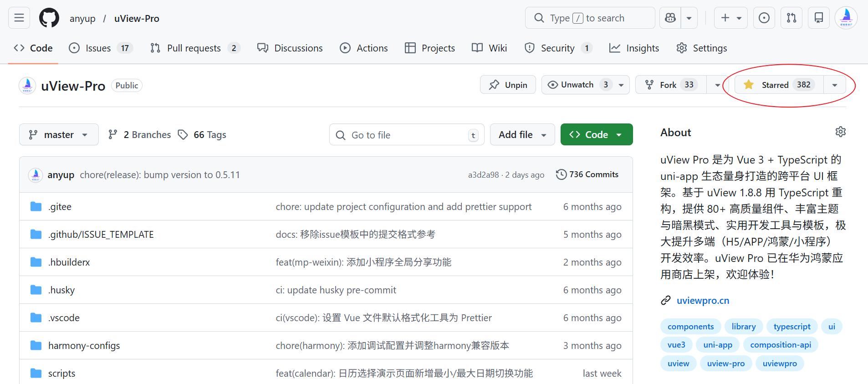Open the repository Settings tab

coord(702,48)
